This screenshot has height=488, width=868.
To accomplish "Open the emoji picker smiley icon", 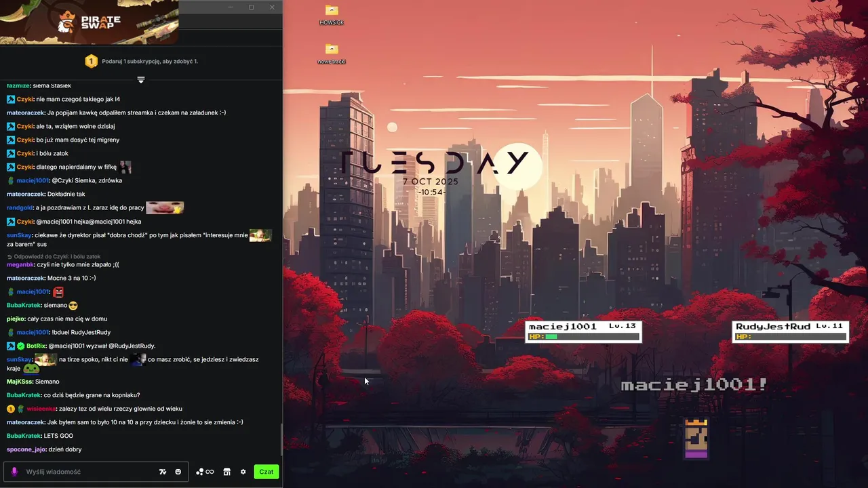I will coord(178,472).
